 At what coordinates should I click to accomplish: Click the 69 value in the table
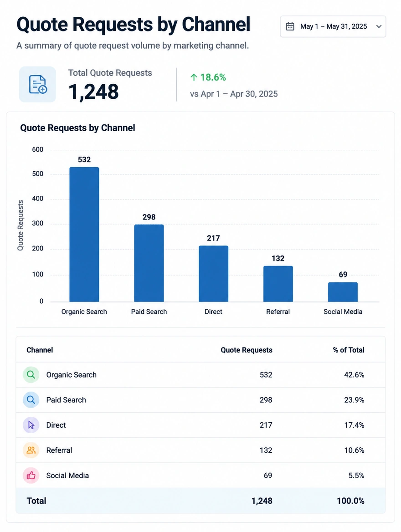[268, 476]
